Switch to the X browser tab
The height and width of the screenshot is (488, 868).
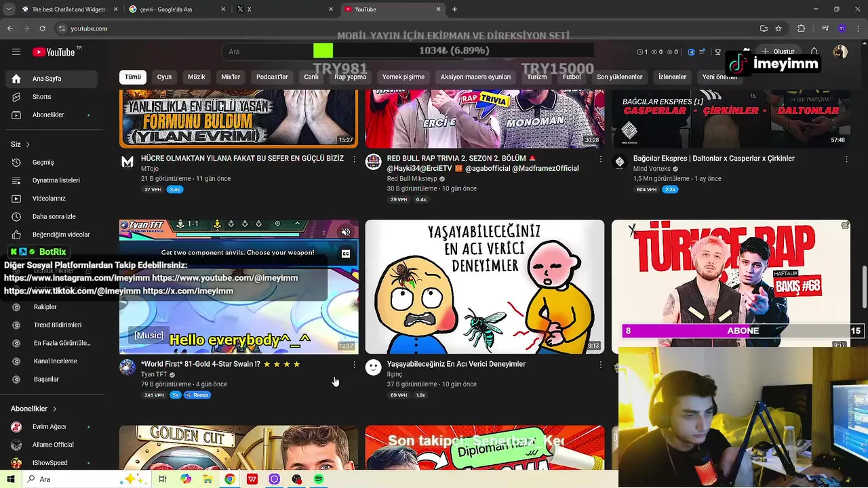[x=283, y=9]
